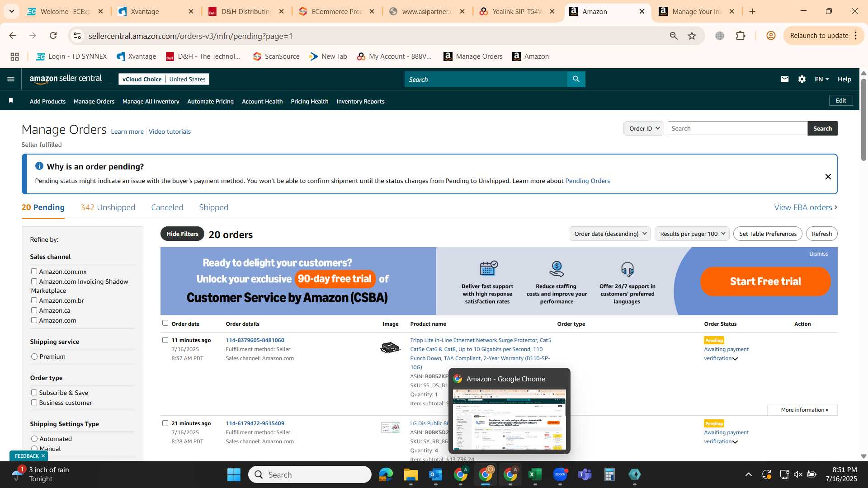The image size is (868, 488).
Task: Switch to the D&H Distributing browser tab
Action: click(x=246, y=11)
